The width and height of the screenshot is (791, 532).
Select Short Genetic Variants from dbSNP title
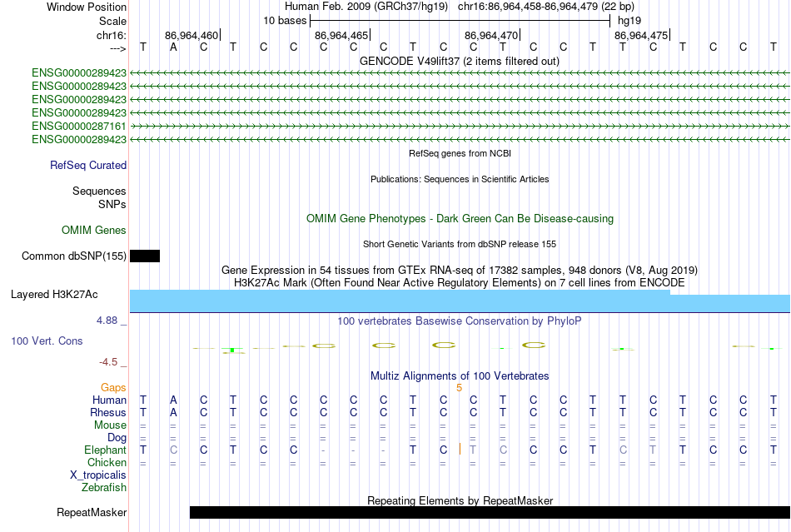coord(460,244)
